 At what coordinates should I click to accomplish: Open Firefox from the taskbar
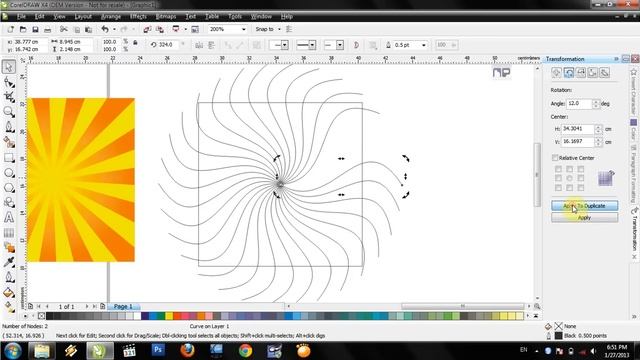(187, 350)
